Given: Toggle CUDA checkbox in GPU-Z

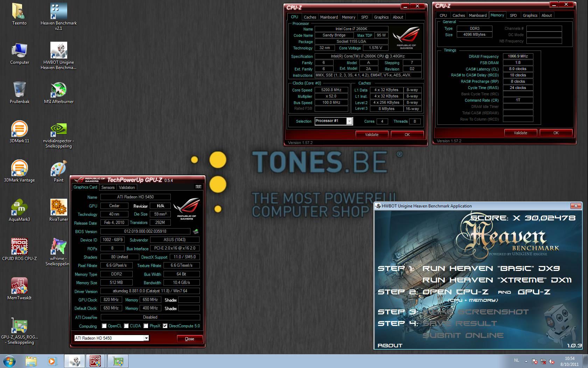Looking at the screenshot, I should (x=126, y=326).
